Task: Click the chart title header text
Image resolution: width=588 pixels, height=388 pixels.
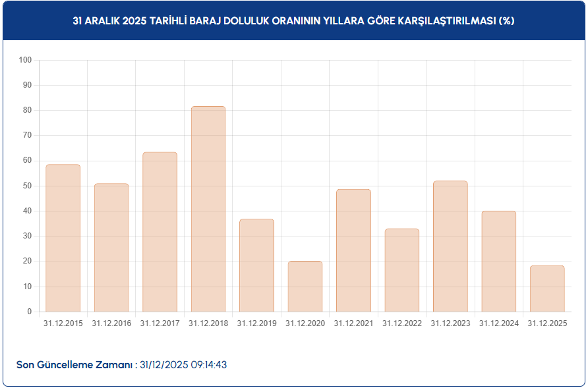Action: (x=293, y=20)
